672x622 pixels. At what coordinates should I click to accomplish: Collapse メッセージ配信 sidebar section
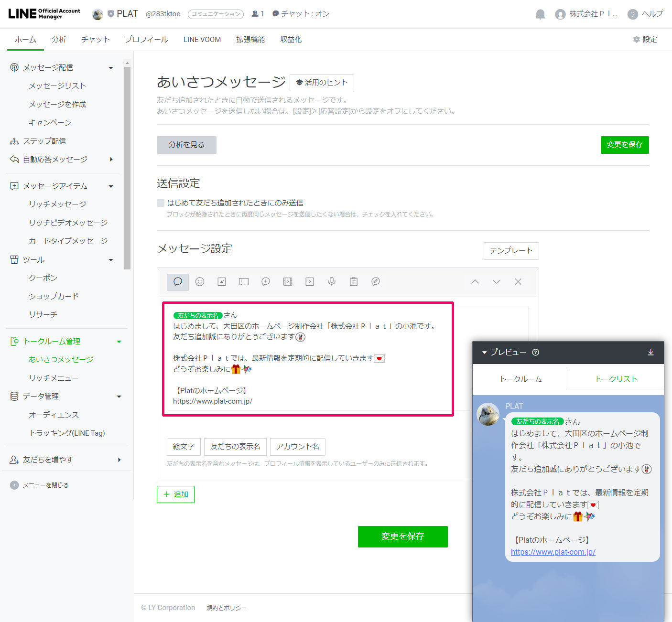111,68
